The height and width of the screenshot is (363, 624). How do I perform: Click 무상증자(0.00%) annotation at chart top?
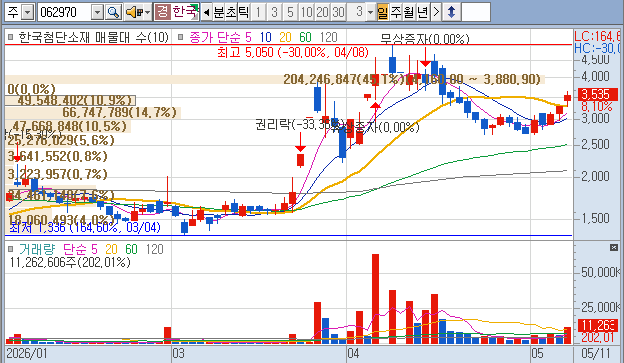(x=425, y=39)
